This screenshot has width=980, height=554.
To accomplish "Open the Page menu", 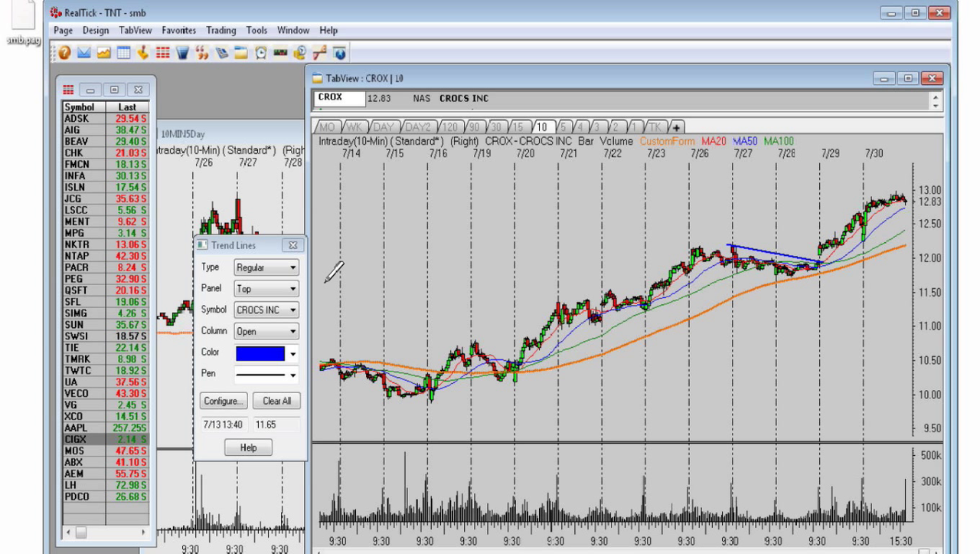I will pos(63,31).
